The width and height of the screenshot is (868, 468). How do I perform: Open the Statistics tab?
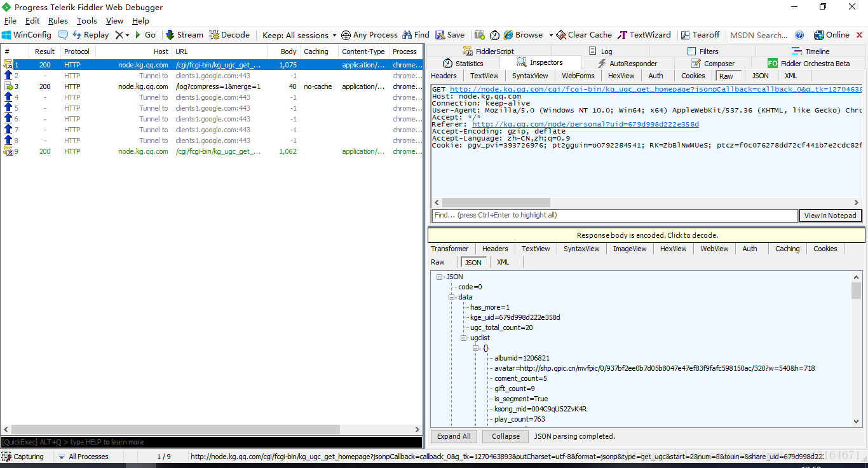click(x=463, y=64)
